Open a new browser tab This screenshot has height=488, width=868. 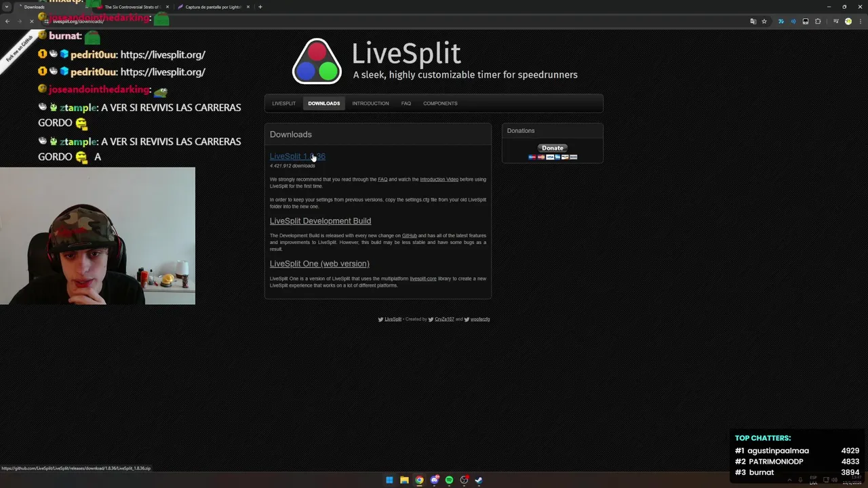pyautogui.click(x=260, y=7)
